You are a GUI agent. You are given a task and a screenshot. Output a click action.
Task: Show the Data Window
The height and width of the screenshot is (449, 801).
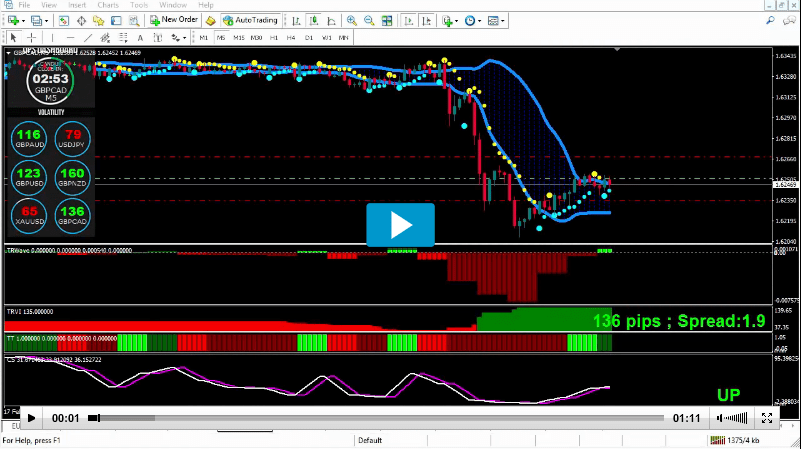[x=81, y=21]
